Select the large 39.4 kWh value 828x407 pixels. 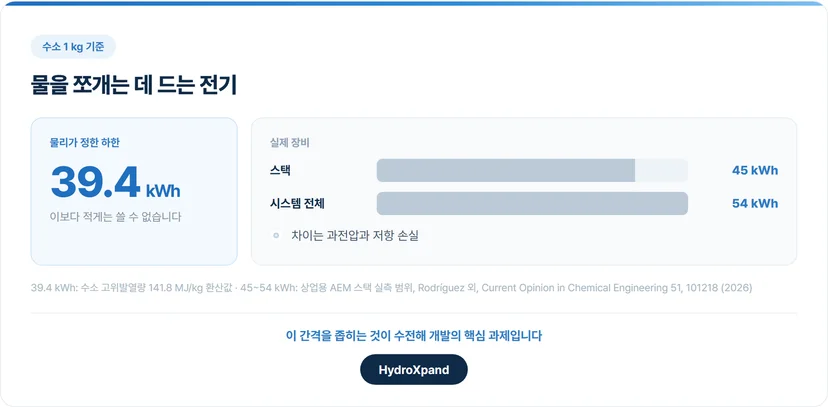pyautogui.click(x=115, y=183)
